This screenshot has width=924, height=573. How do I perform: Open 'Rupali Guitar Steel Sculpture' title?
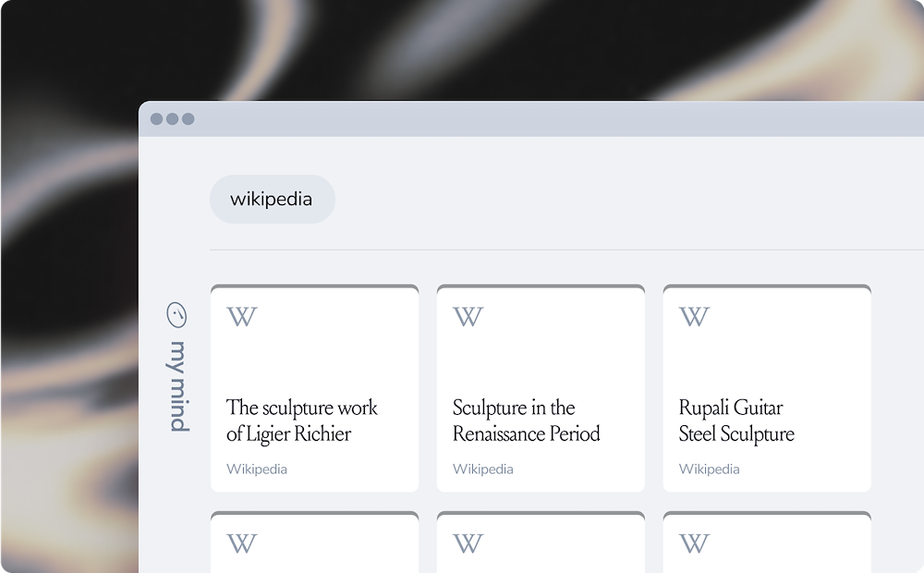click(736, 421)
